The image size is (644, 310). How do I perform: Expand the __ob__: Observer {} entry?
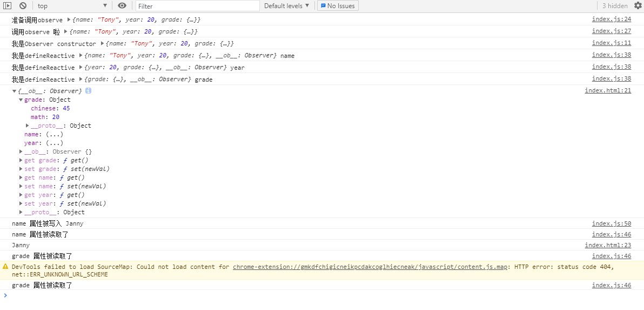click(21, 151)
